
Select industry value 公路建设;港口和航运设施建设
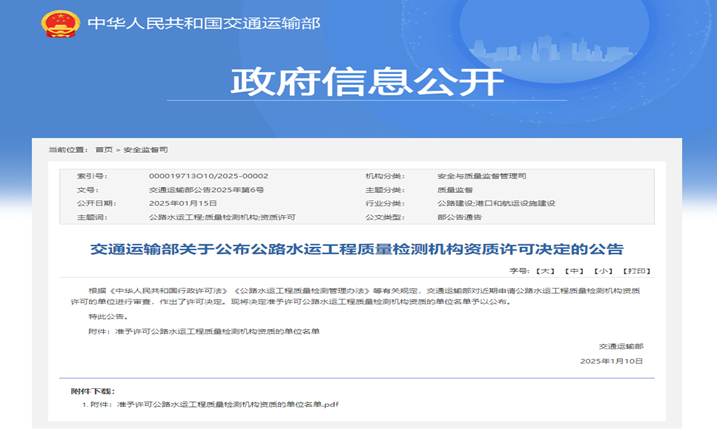[496, 203]
